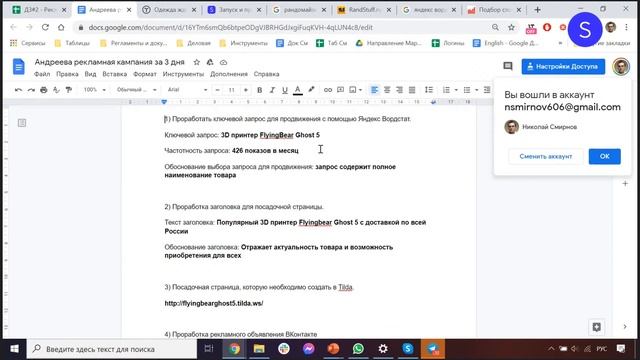
Task: Star the document title
Action: pyautogui.click(x=197, y=62)
